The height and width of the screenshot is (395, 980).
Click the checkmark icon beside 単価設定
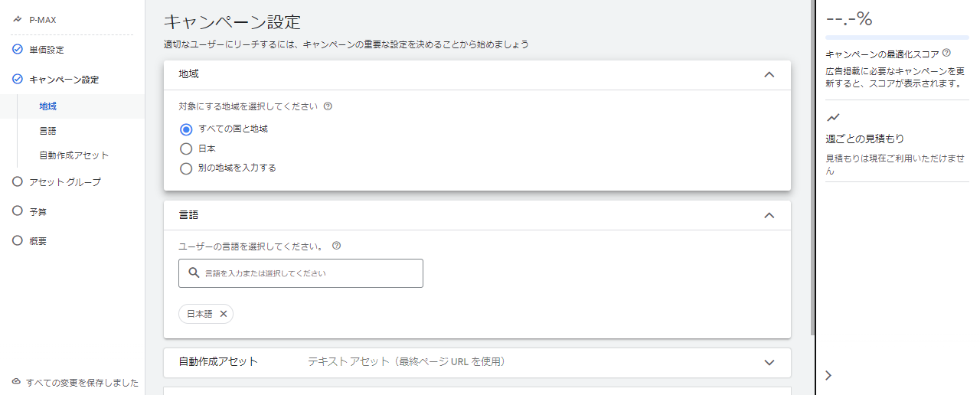(18, 50)
